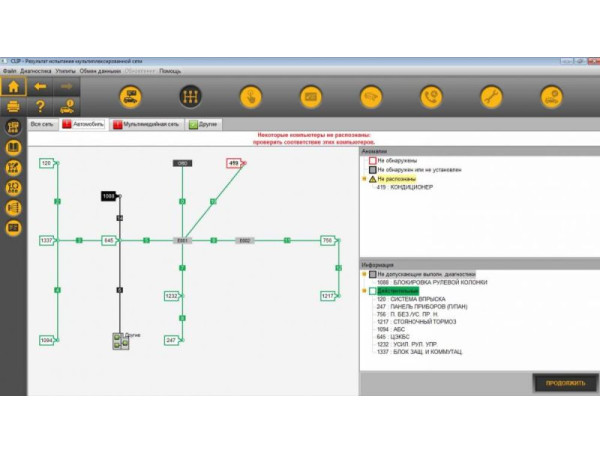Collapse the 'Не распознаны' tree node
This screenshot has height=453, width=600.
coord(366,178)
